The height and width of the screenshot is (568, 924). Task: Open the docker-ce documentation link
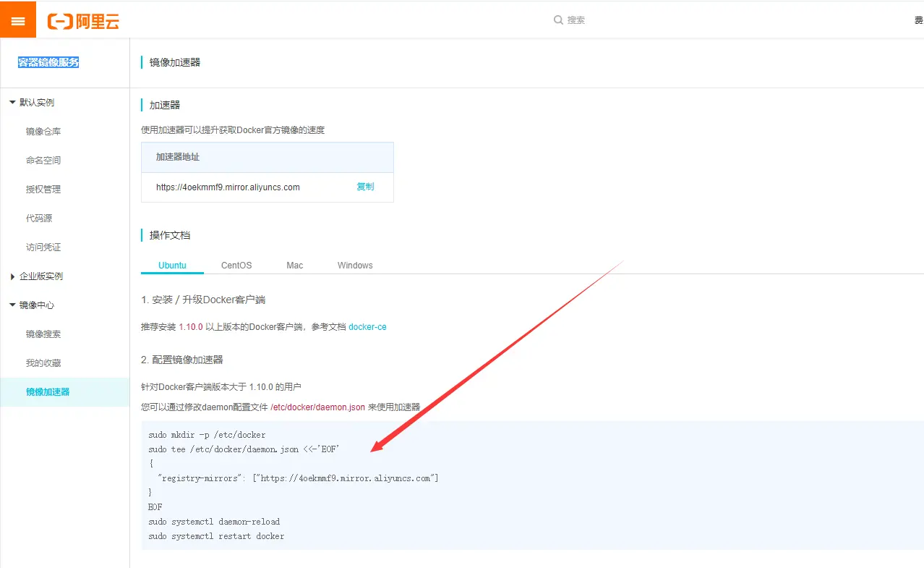click(x=367, y=326)
